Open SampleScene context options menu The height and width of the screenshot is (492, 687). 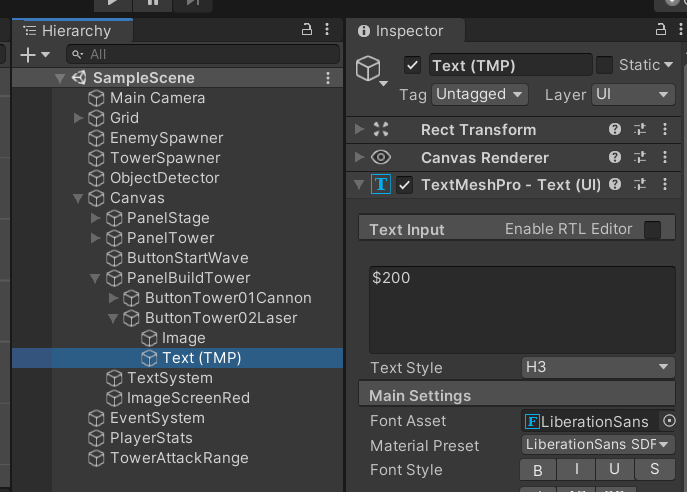tap(328, 78)
